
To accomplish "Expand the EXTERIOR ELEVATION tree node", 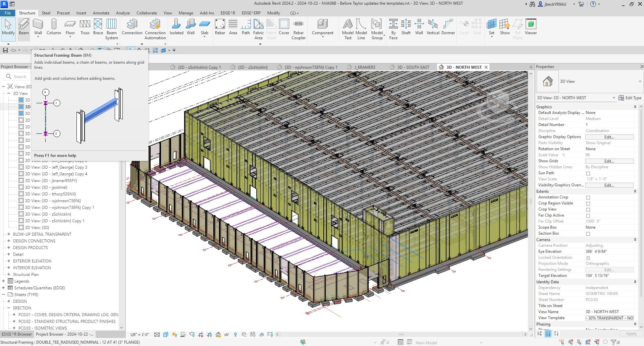I will click(x=9, y=261).
